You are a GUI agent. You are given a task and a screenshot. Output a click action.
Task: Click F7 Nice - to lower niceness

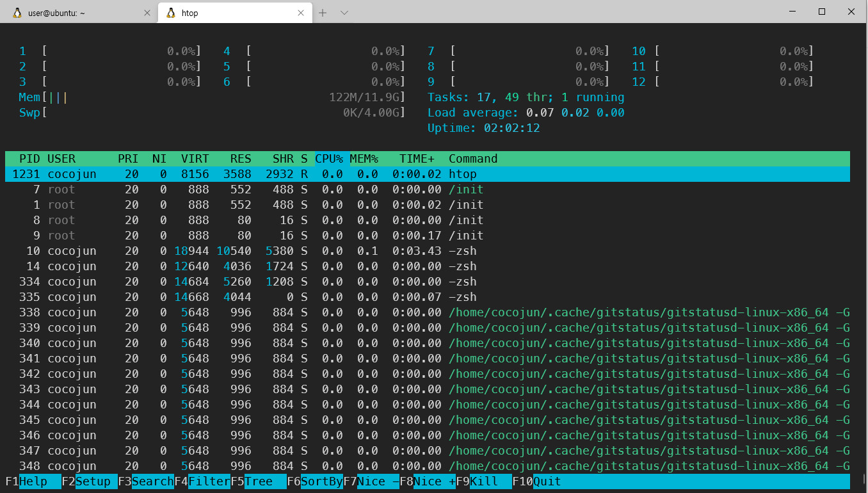371,481
